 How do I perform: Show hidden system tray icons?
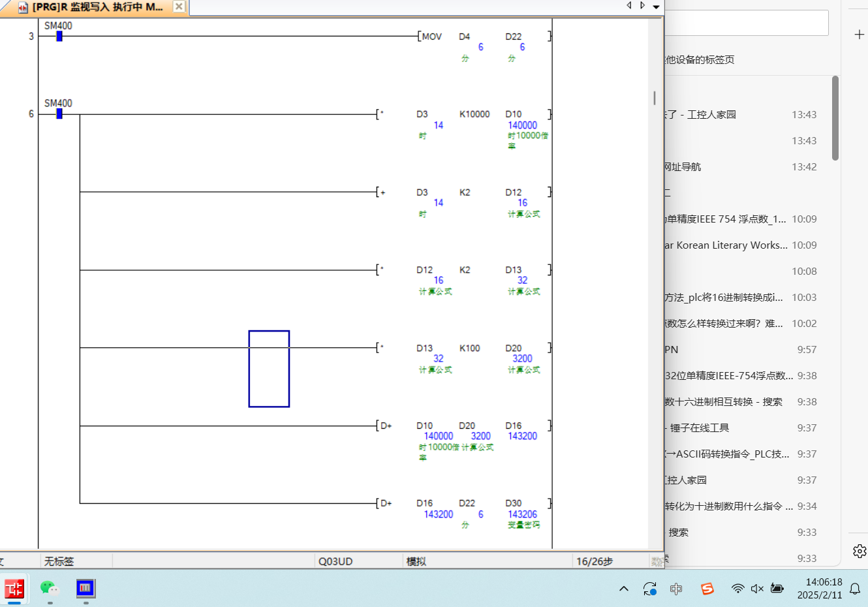(x=624, y=589)
